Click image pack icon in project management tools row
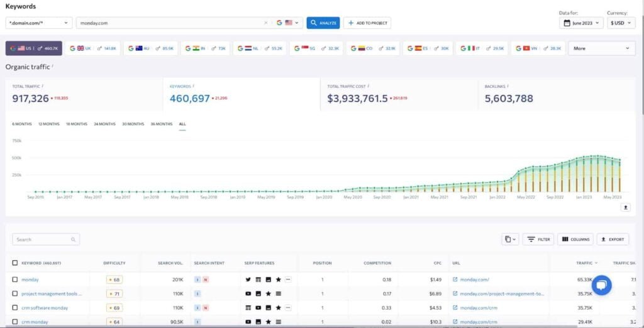The image size is (644, 328). click(x=258, y=293)
